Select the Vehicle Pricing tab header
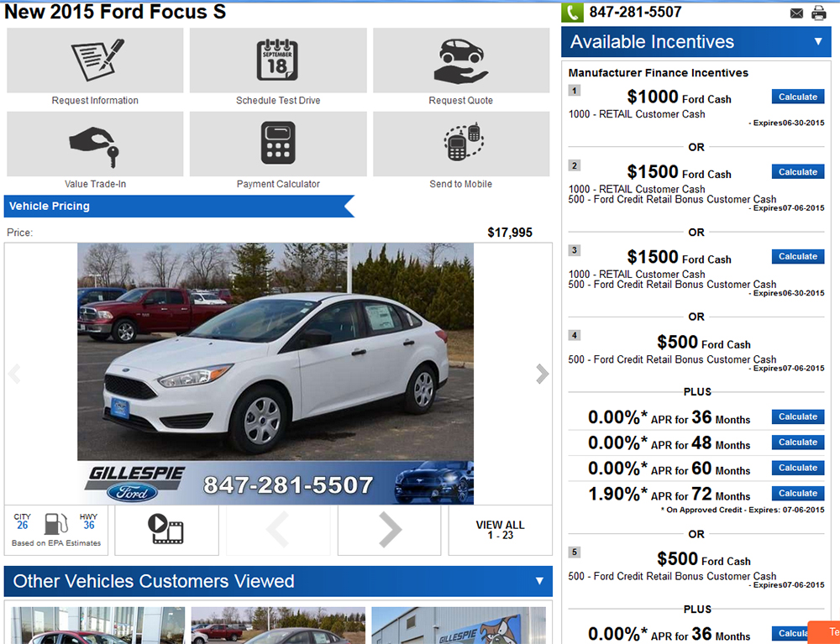Screen dimensions: 840x644 tap(179, 206)
